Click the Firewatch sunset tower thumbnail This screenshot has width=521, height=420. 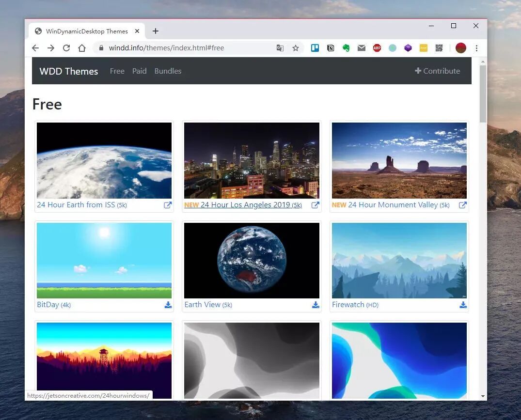tap(104, 360)
